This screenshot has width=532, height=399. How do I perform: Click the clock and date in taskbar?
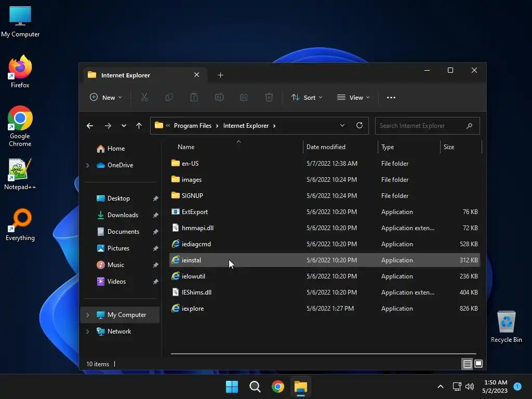click(x=495, y=387)
